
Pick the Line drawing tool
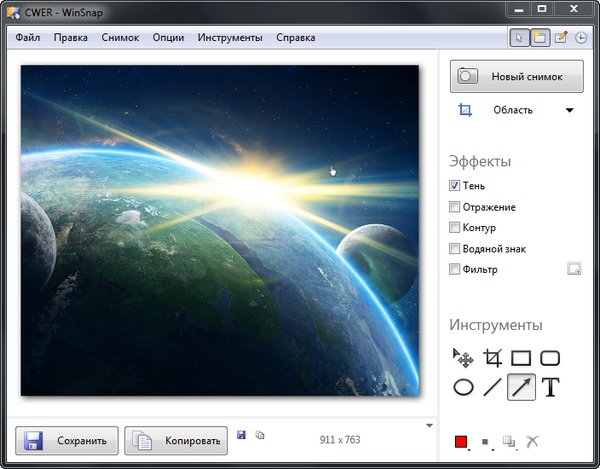pos(492,387)
